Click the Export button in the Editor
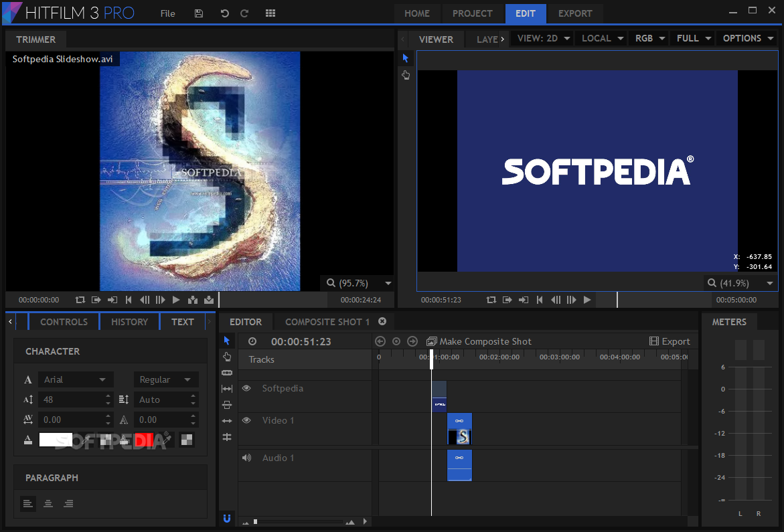Image resolution: width=784 pixels, height=532 pixels. point(670,341)
